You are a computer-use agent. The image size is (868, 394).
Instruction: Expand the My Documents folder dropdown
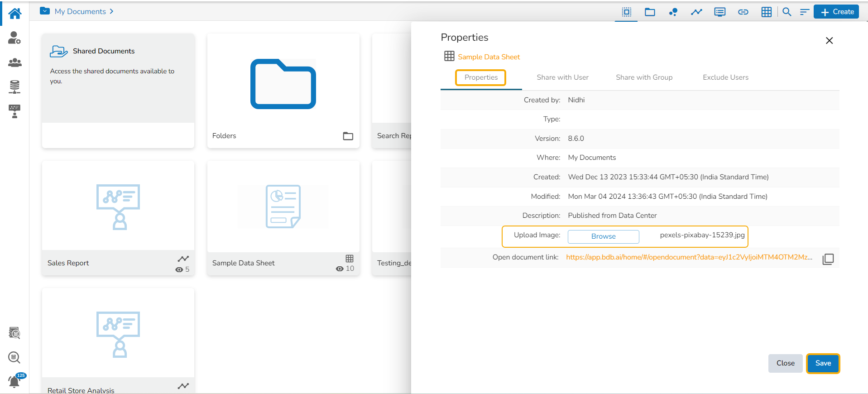45,11
